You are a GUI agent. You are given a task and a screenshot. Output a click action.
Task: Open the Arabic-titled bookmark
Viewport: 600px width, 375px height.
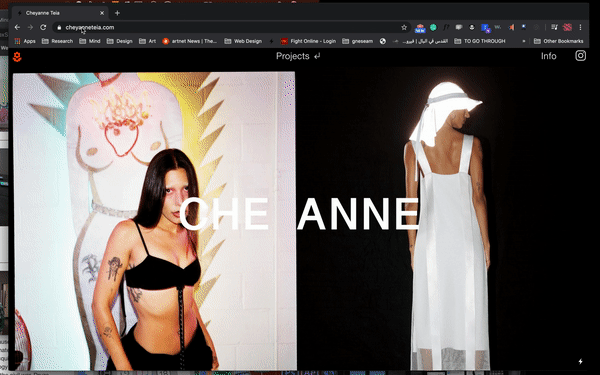(x=421, y=41)
